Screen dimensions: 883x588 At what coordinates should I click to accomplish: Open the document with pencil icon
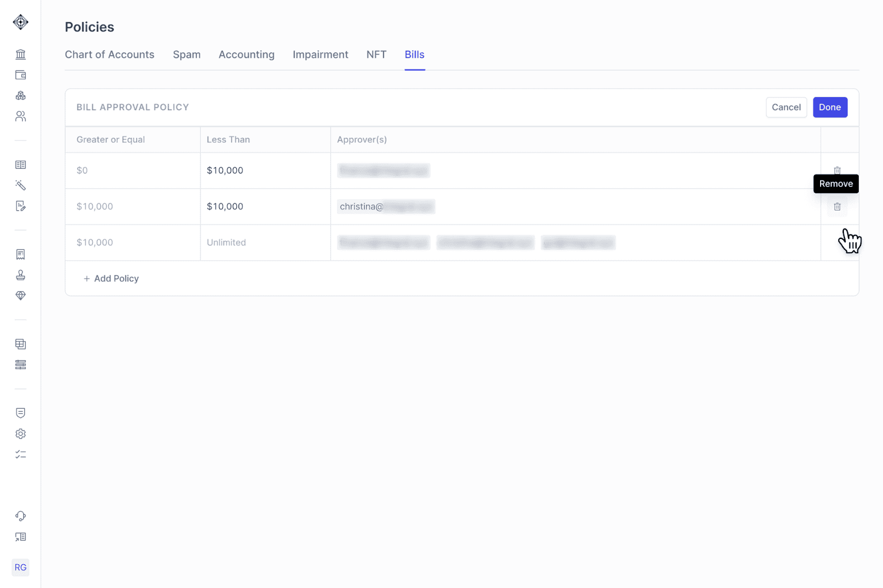pyautogui.click(x=20, y=206)
